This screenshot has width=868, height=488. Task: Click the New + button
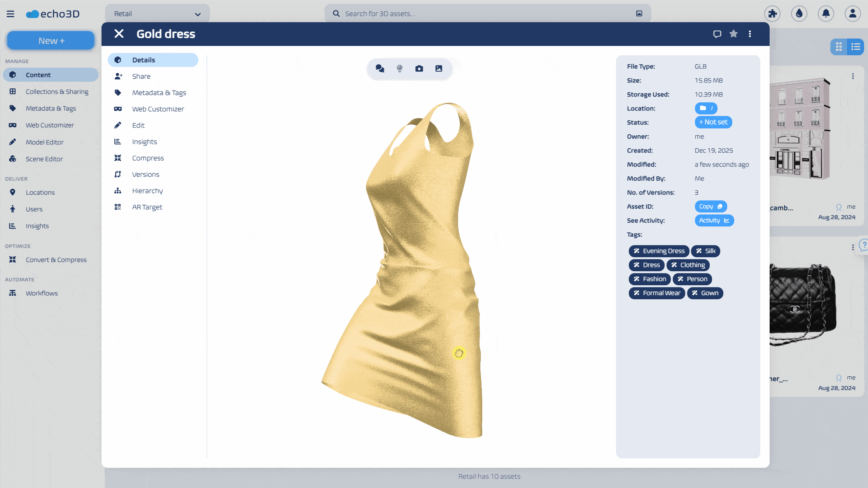(x=50, y=40)
